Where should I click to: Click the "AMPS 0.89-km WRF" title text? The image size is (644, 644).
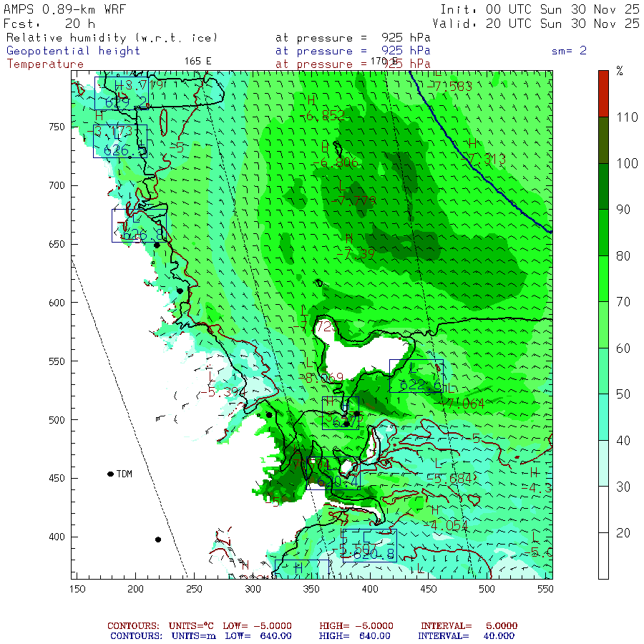point(64,9)
